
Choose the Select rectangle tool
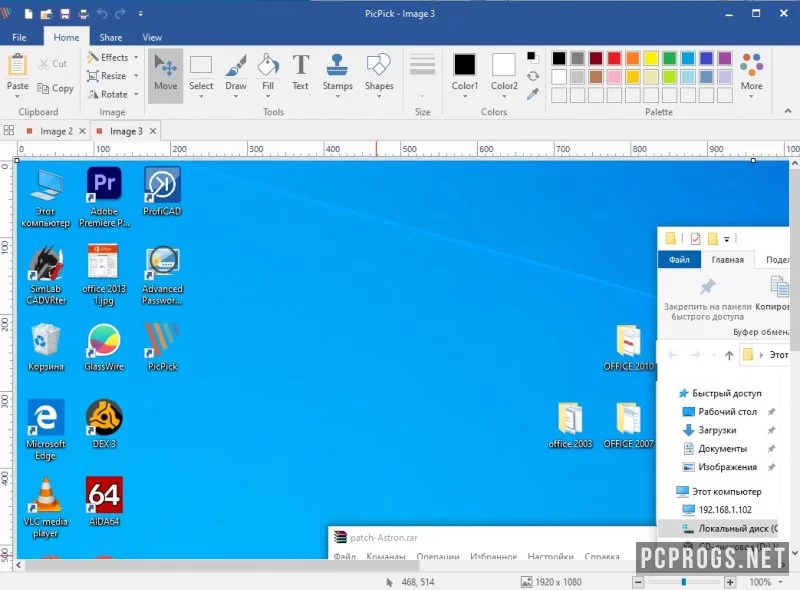tap(201, 76)
